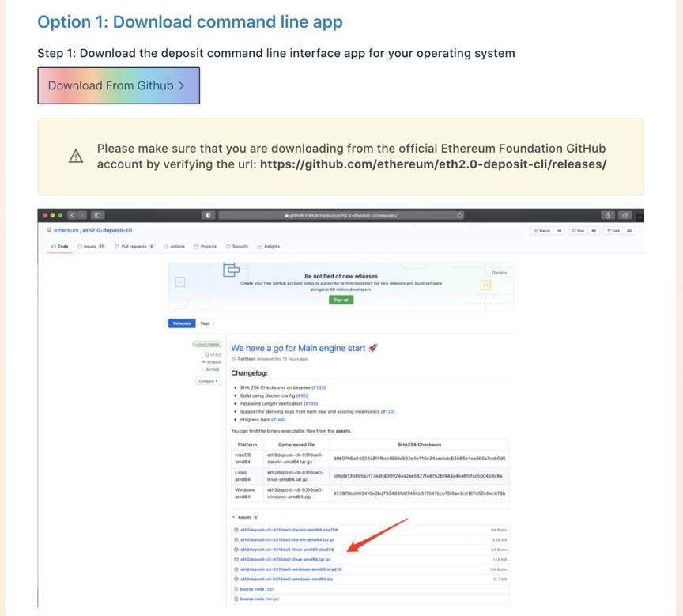
Task: Download Source code (zip)
Action: point(257,589)
